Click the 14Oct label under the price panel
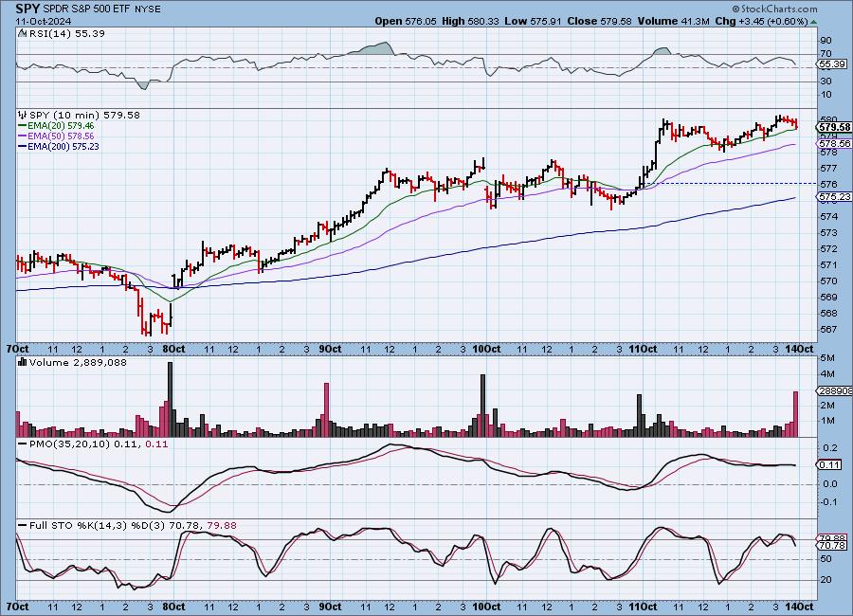This screenshot has width=853, height=616. coord(799,349)
